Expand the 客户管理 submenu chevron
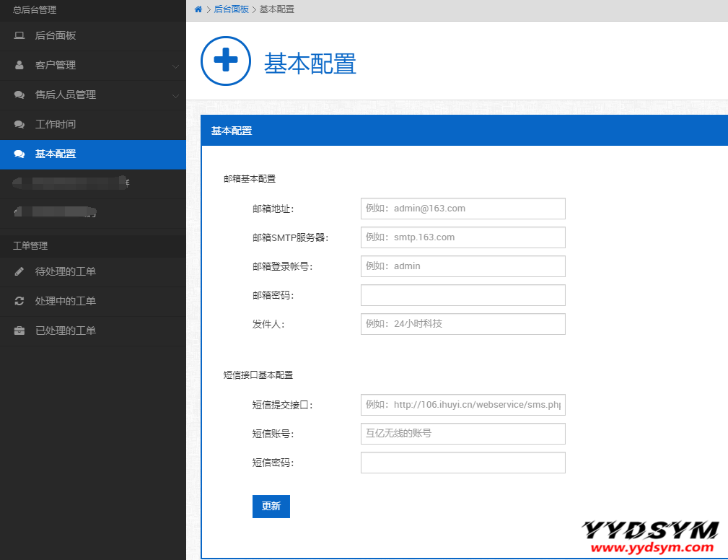This screenshot has height=560, width=728. [x=175, y=66]
